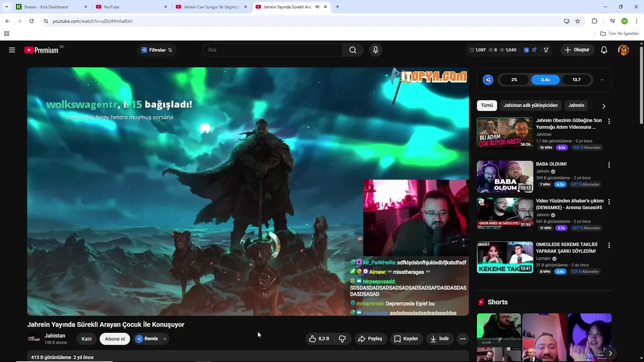The width and height of the screenshot is (644, 362).
Task: Click the YouTube page vertical scrollbar
Action: (641, 85)
